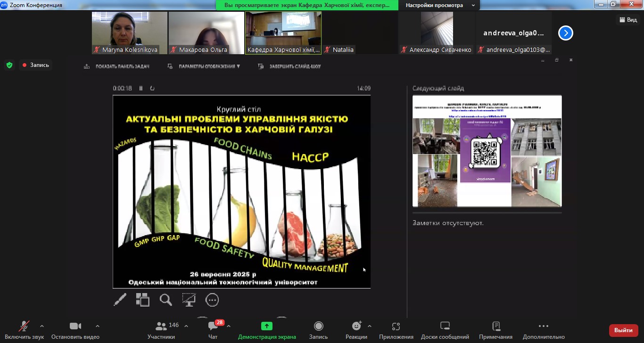Viewport: 644px width, 343px height.
Task: Click the red Выйти leave button
Action: pyautogui.click(x=623, y=330)
